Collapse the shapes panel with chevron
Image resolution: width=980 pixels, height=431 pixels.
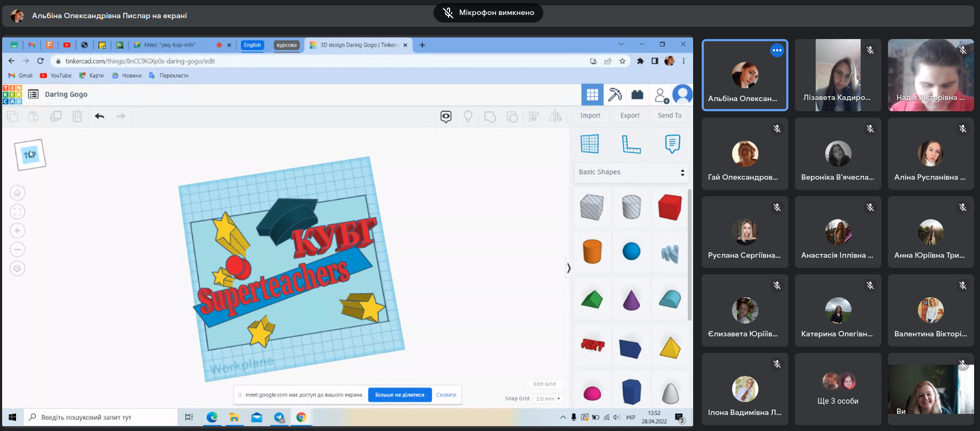(568, 268)
